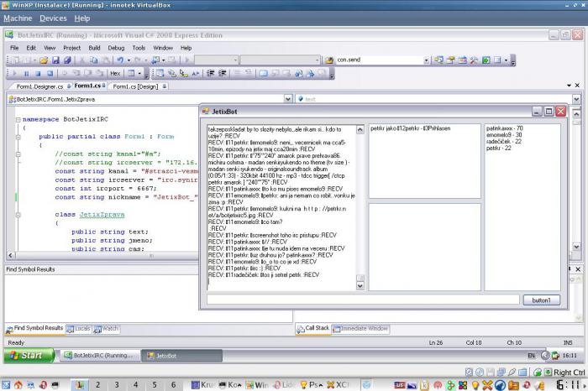Save the current file with floppy icon

coord(55,60)
